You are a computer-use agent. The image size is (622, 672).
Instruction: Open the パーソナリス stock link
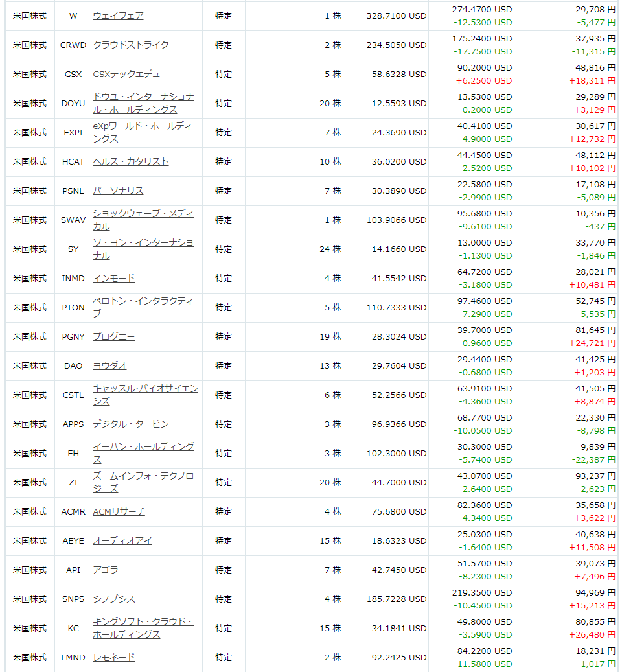click(x=118, y=191)
